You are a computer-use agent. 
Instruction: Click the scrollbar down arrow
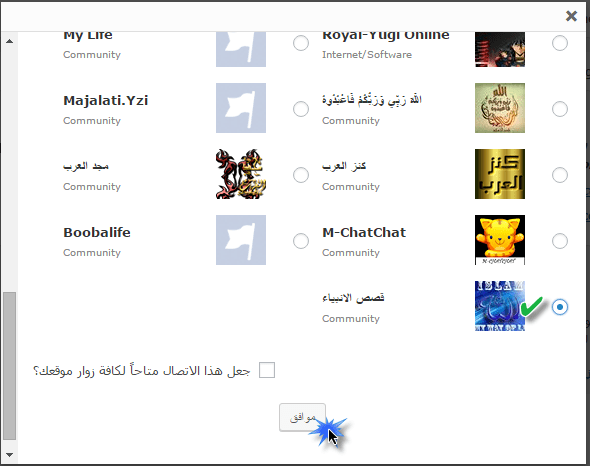(x=9, y=455)
